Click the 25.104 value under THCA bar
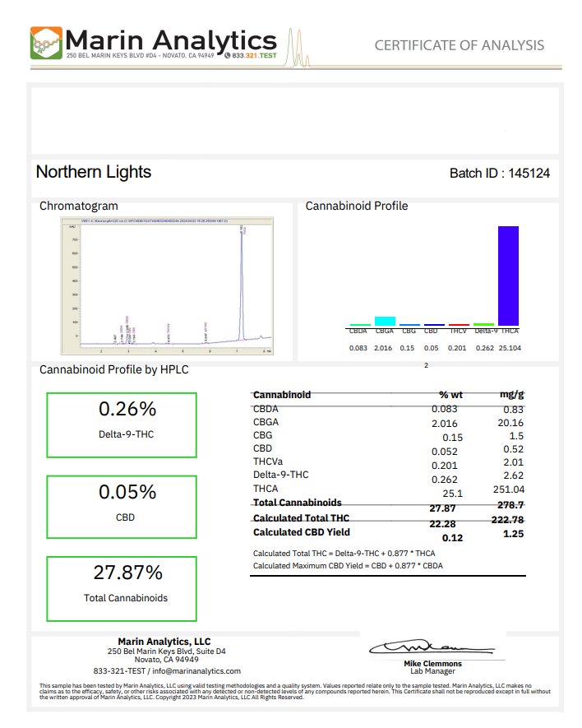Viewport: 582px width, 728px height. [x=510, y=348]
